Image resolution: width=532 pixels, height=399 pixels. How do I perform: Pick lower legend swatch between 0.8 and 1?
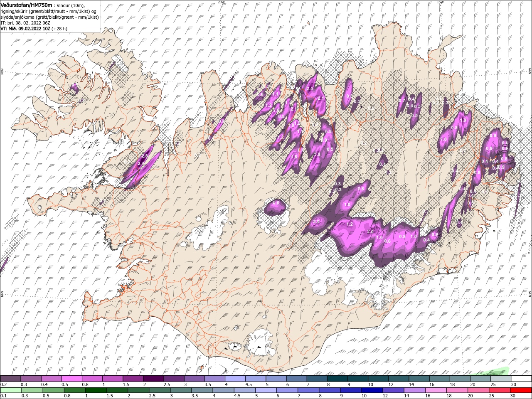pos(75,390)
